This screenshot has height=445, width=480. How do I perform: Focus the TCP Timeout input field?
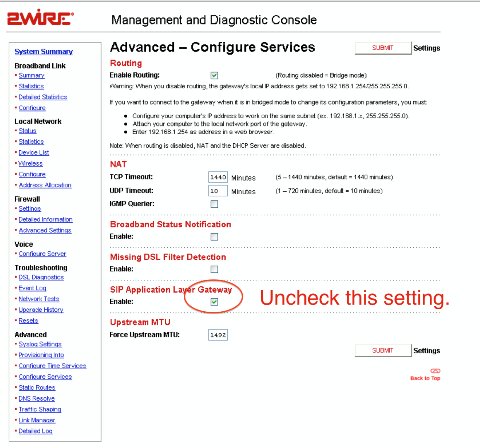(218, 177)
